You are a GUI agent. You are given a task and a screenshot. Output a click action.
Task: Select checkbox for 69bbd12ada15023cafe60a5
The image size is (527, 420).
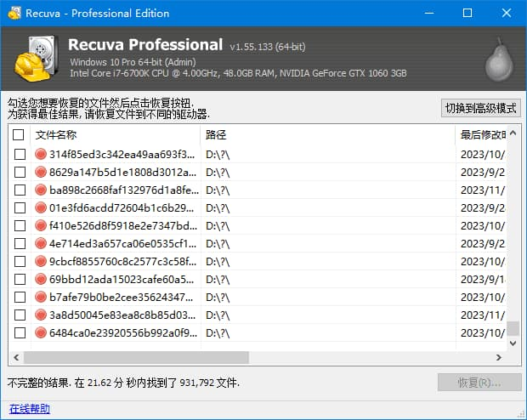click(20, 279)
